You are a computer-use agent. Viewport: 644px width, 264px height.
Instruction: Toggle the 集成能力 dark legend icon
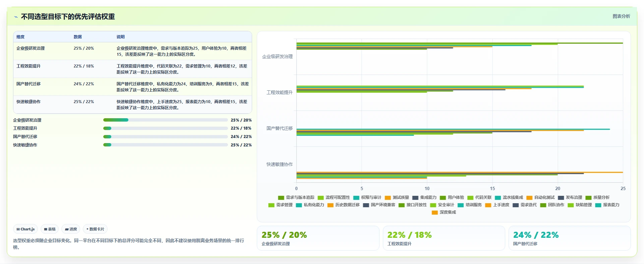(x=415, y=198)
